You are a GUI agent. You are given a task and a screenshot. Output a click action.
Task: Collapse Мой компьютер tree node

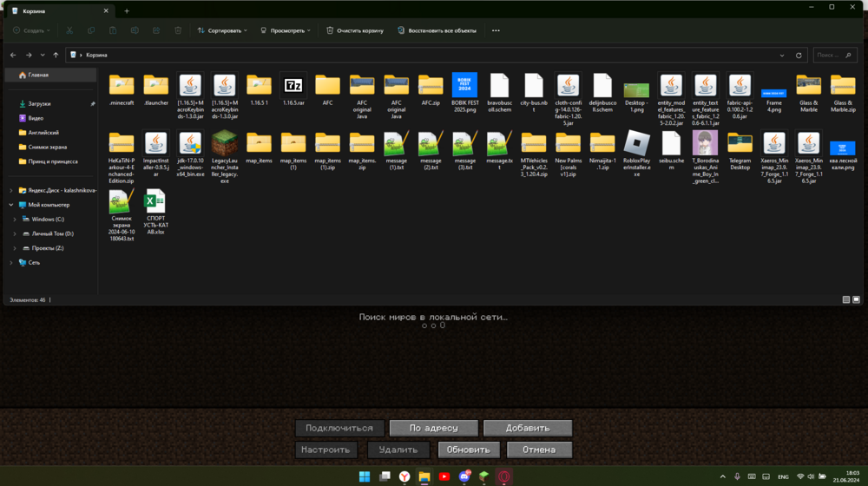click(11, 205)
